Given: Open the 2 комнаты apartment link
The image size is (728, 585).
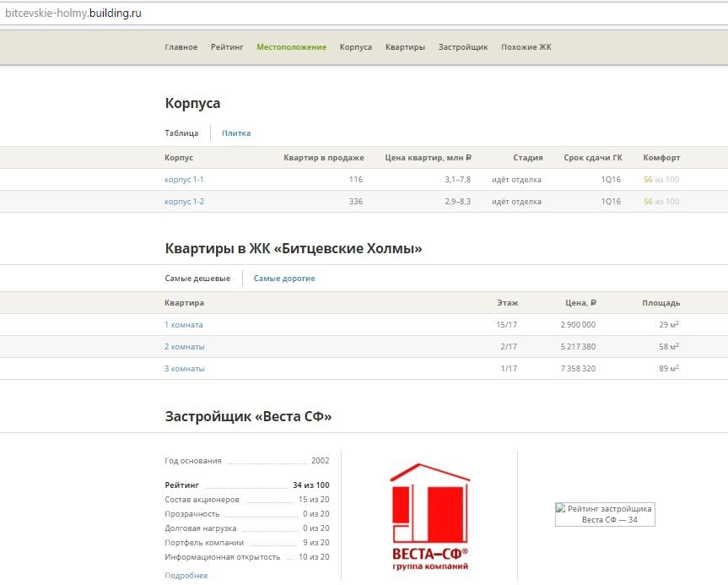Looking at the screenshot, I should click(x=185, y=346).
